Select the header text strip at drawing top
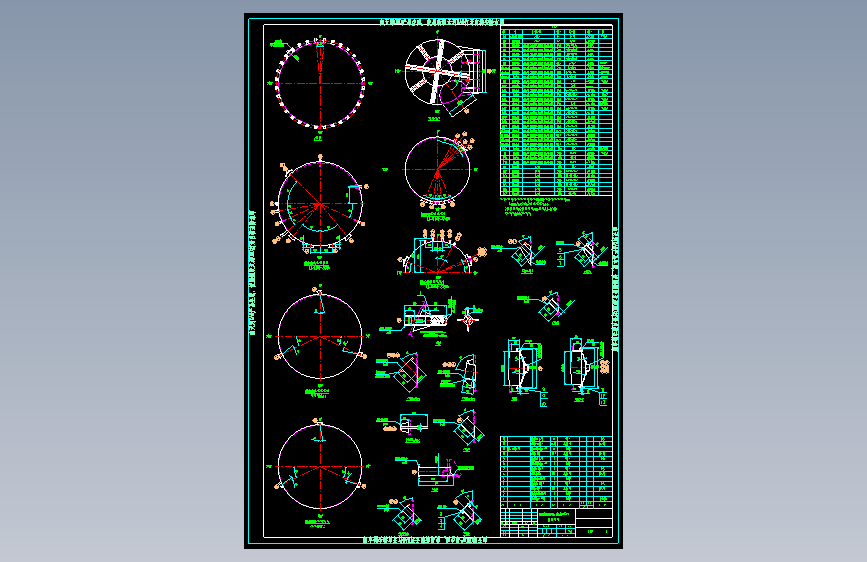Viewport: 867px width, 562px height. 441,22
